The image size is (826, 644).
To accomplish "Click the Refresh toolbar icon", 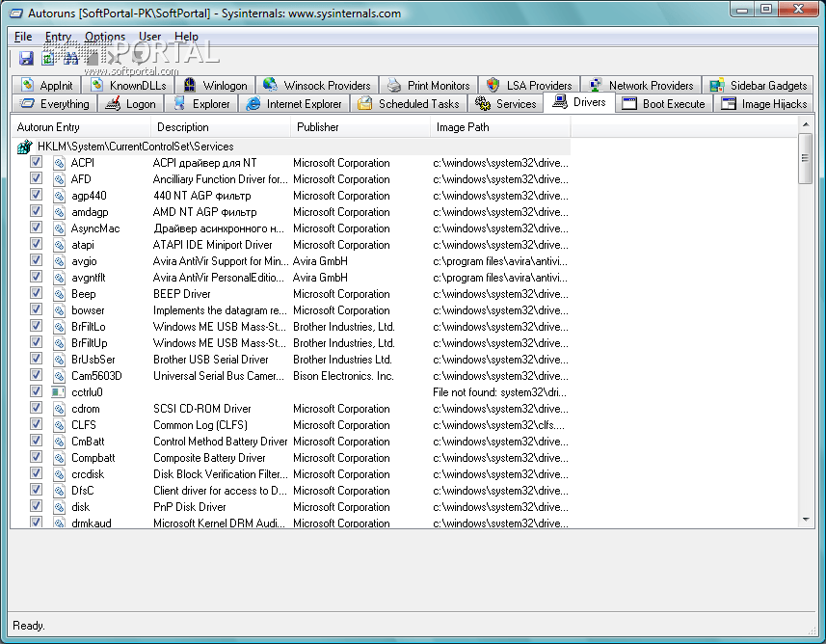I will [x=48, y=58].
